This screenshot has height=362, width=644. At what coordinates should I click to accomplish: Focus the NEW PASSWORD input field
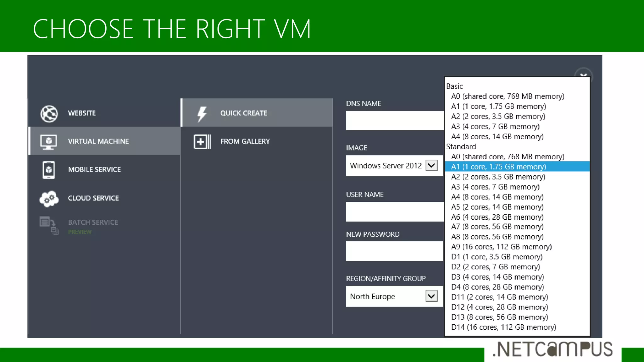(x=395, y=251)
